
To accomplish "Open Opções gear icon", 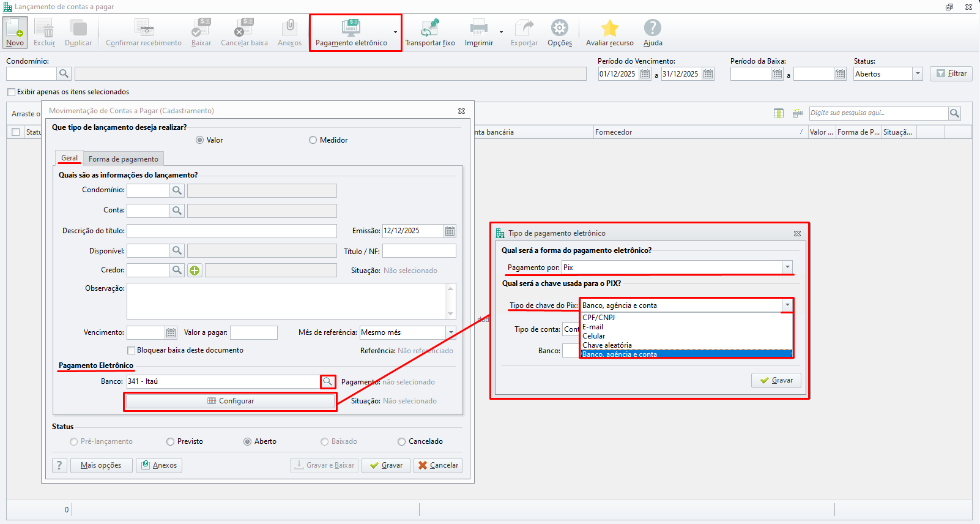I will coord(559,29).
